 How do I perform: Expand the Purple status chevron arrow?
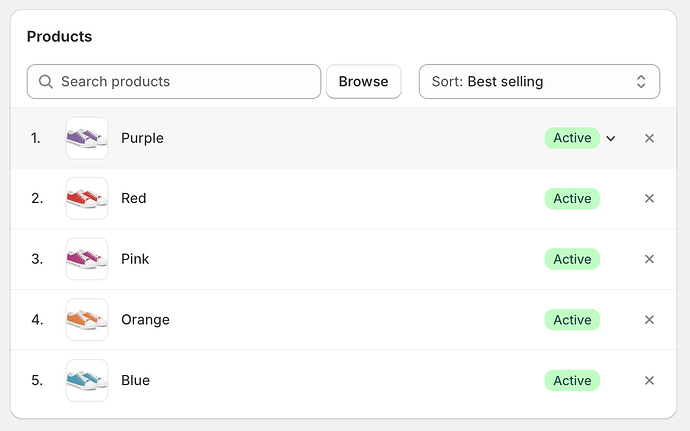[611, 138]
